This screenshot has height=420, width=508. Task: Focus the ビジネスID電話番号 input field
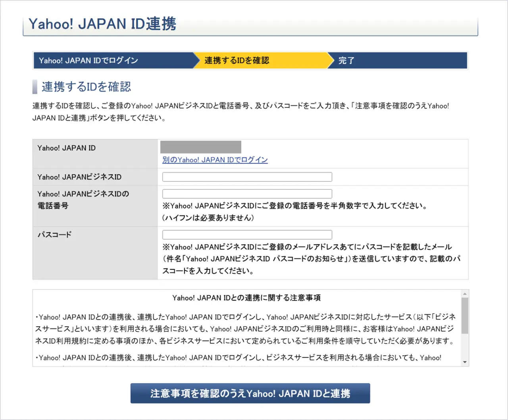247,194
